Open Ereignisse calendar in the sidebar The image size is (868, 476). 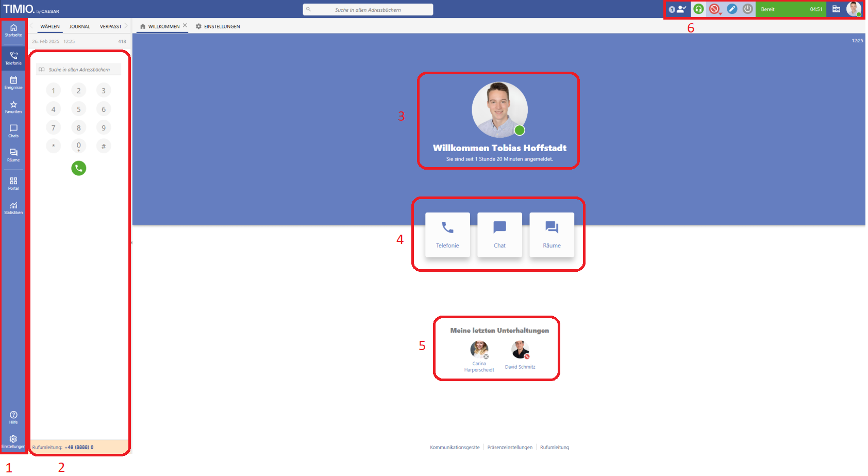coord(13,83)
